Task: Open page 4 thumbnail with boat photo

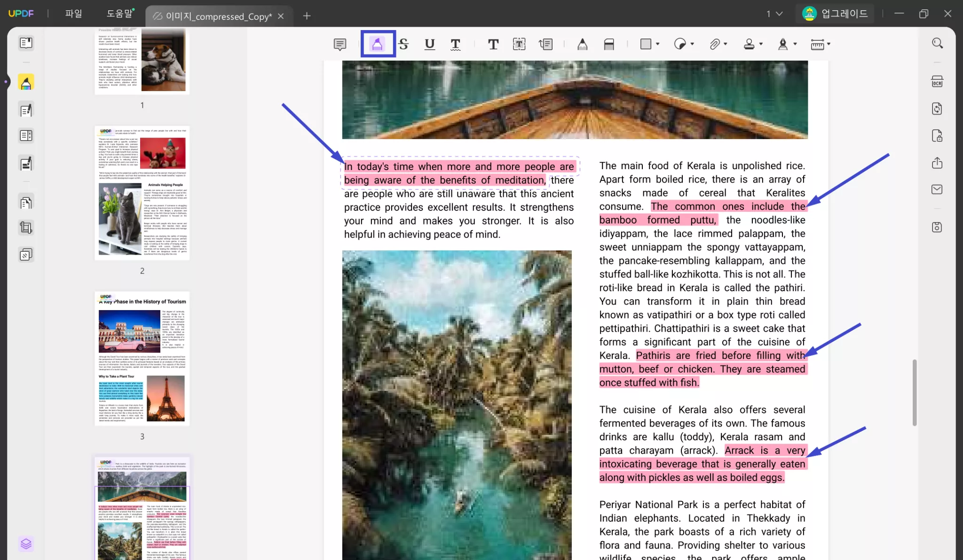Action: coord(142,508)
